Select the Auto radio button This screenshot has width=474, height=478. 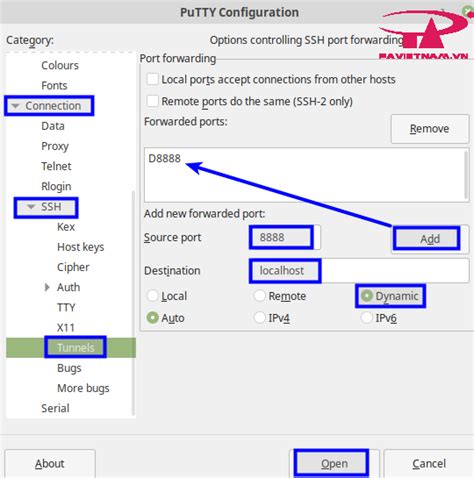click(152, 318)
